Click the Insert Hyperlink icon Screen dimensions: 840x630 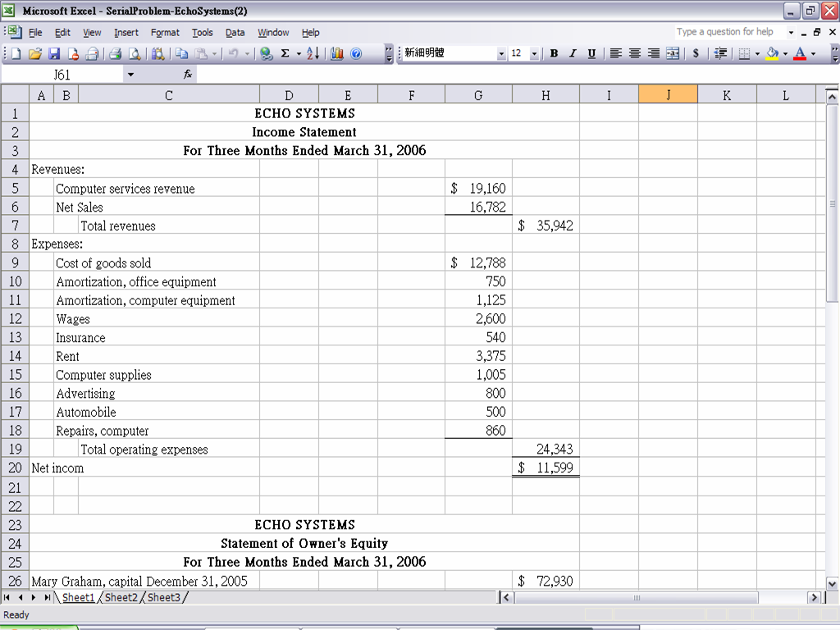click(267, 53)
